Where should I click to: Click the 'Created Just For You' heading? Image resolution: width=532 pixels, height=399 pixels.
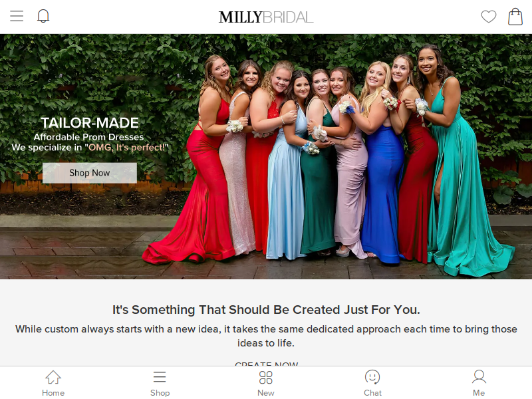click(x=266, y=310)
